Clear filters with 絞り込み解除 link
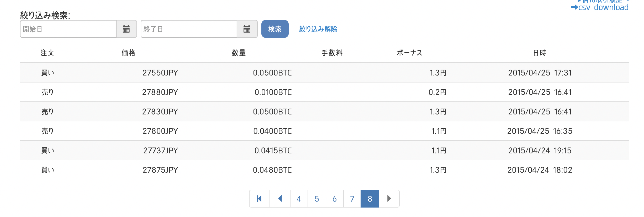Screen dimensions: 644x217 [x=318, y=29]
